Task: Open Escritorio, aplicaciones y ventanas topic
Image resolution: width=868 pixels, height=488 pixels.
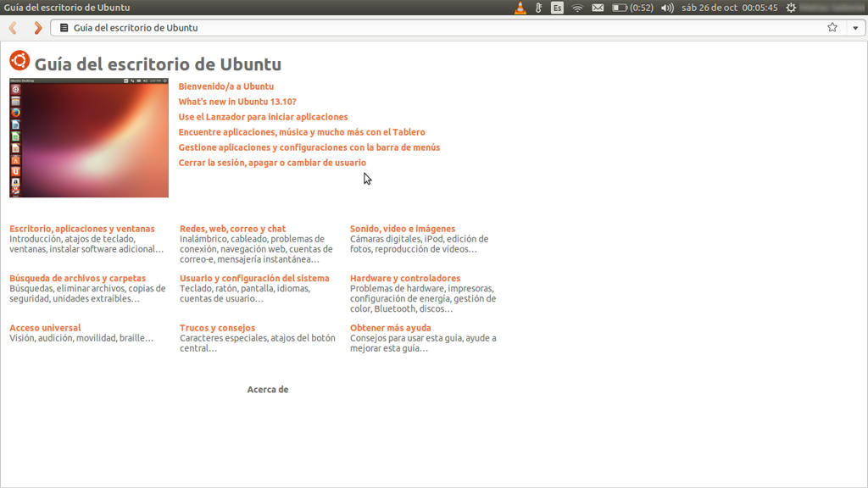Action: point(82,229)
